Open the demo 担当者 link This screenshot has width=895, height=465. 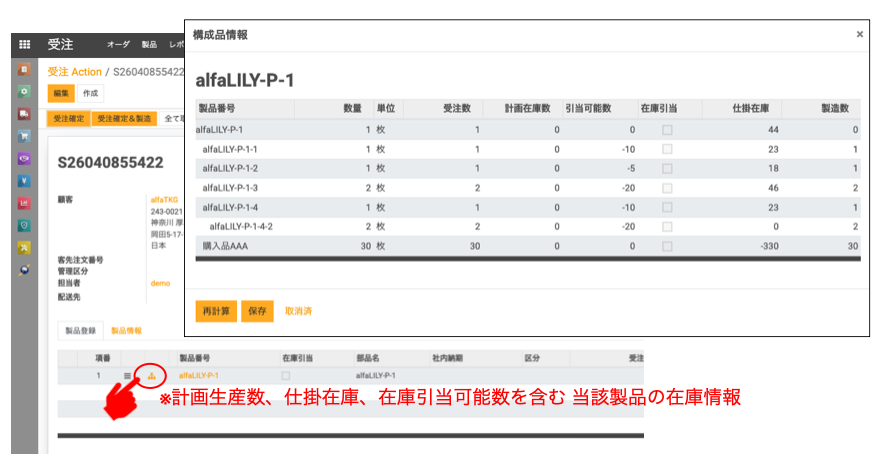[160, 284]
